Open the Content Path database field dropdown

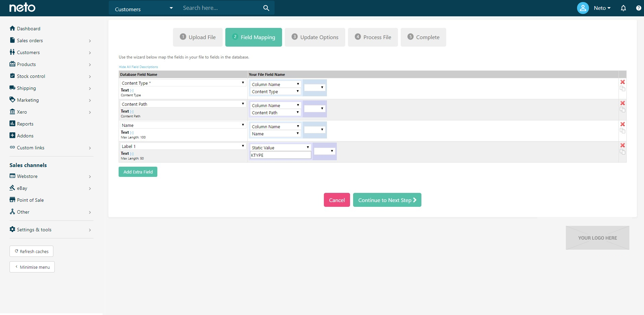pos(183,104)
